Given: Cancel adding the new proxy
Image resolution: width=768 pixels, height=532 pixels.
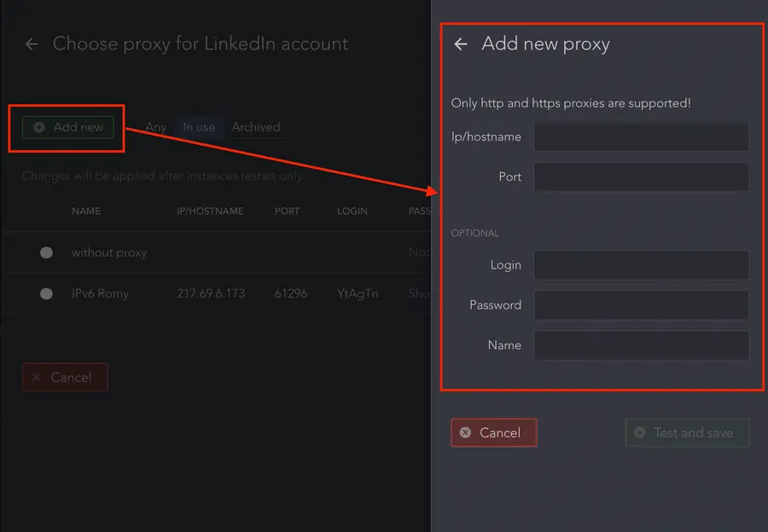Looking at the screenshot, I should (x=494, y=432).
